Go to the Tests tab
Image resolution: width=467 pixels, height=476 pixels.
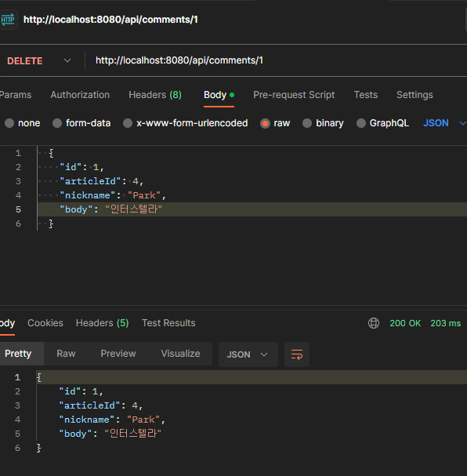click(x=366, y=95)
